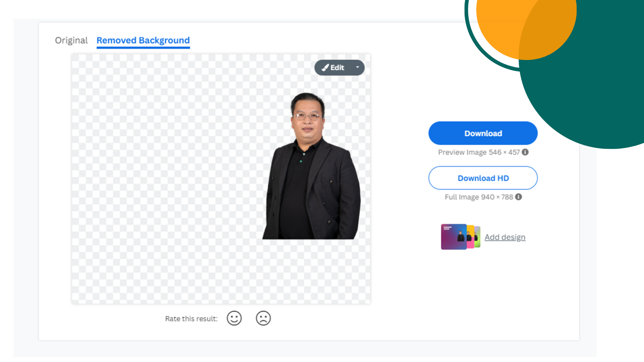The height and width of the screenshot is (362, 644).
Task: Click the Rate this result label
Action: pos(191,319)
